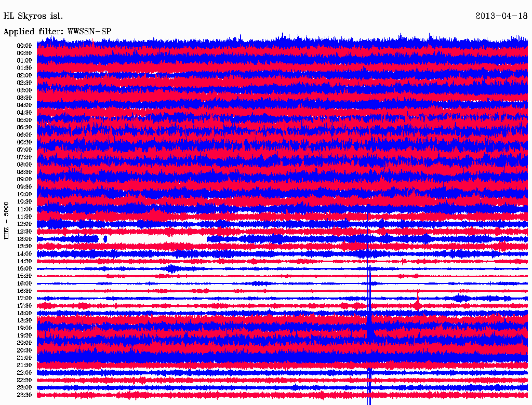Click the HHZ - 5000 axis label

coord(6,221)
